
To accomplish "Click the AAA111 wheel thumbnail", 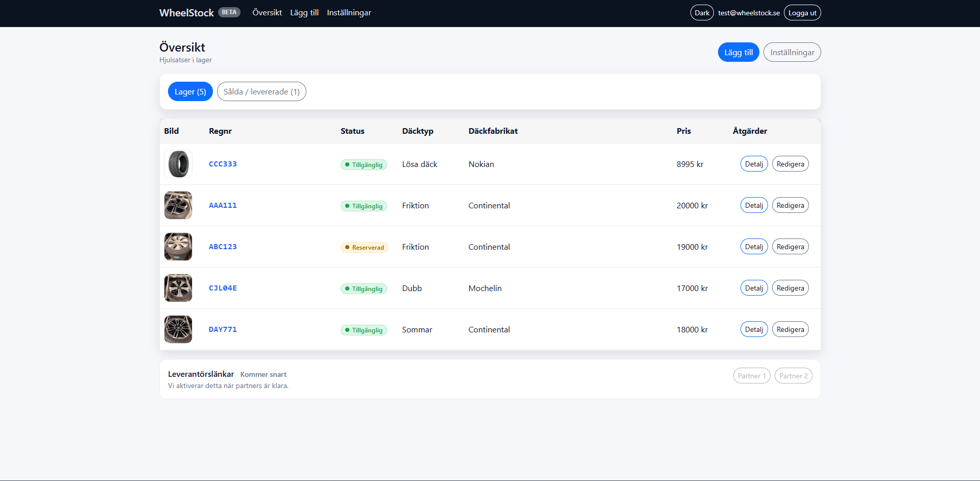I will [178, 205].
